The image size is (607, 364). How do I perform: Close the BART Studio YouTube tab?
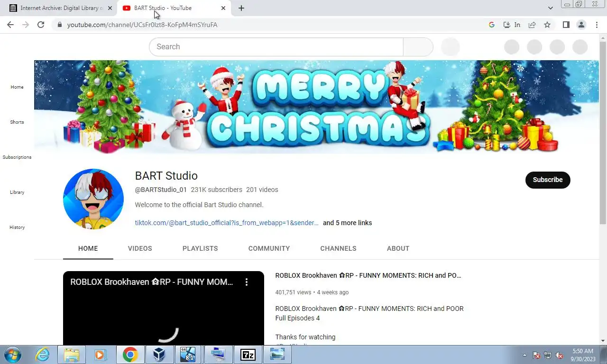[x=223, y=8]
